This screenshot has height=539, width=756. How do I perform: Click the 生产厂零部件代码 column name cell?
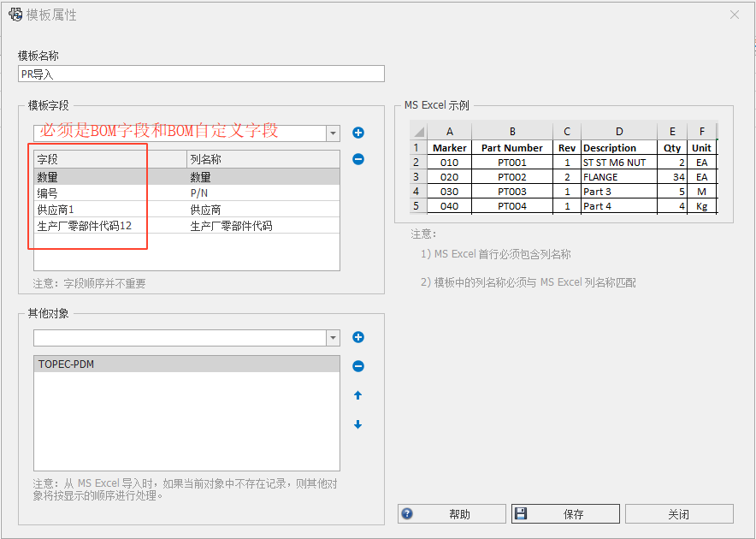tap(263, 226)
